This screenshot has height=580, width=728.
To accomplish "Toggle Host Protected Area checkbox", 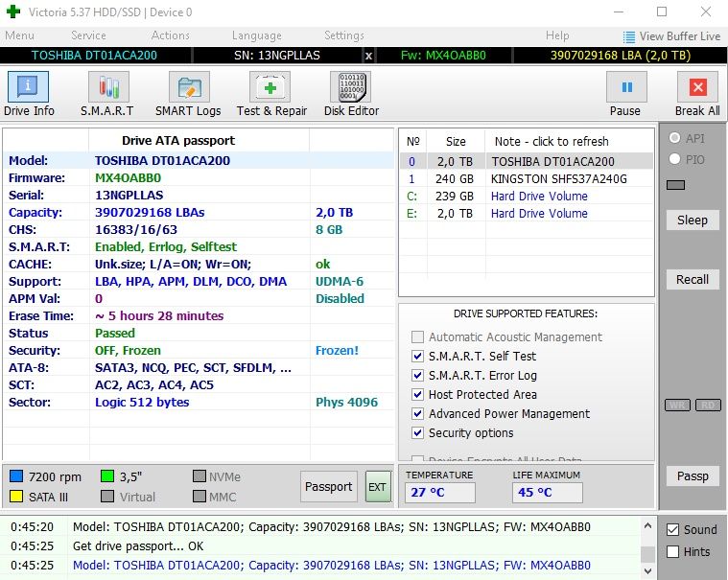I will point(417,394).
